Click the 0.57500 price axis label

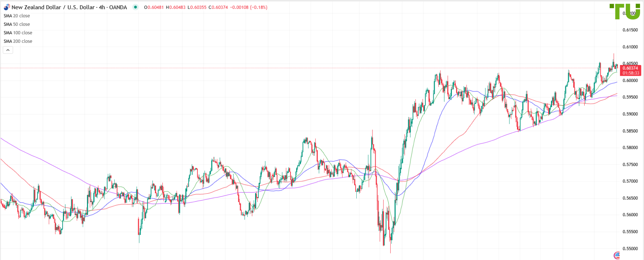630,165
